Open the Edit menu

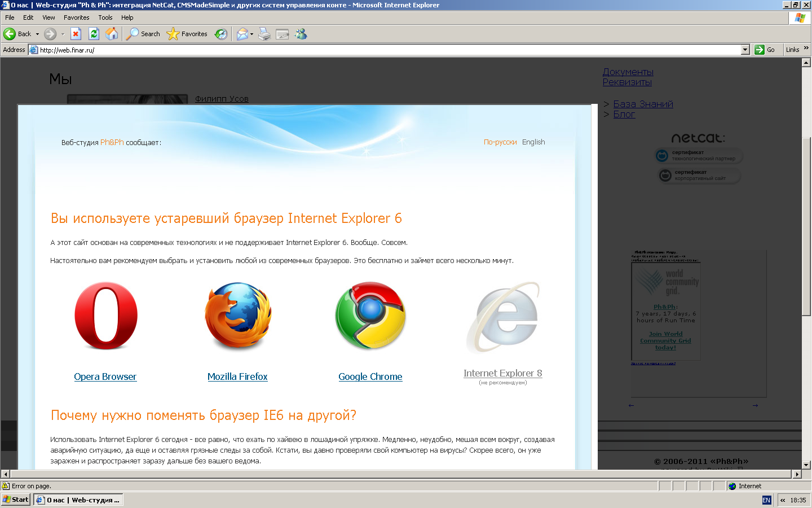coord(28,17)
